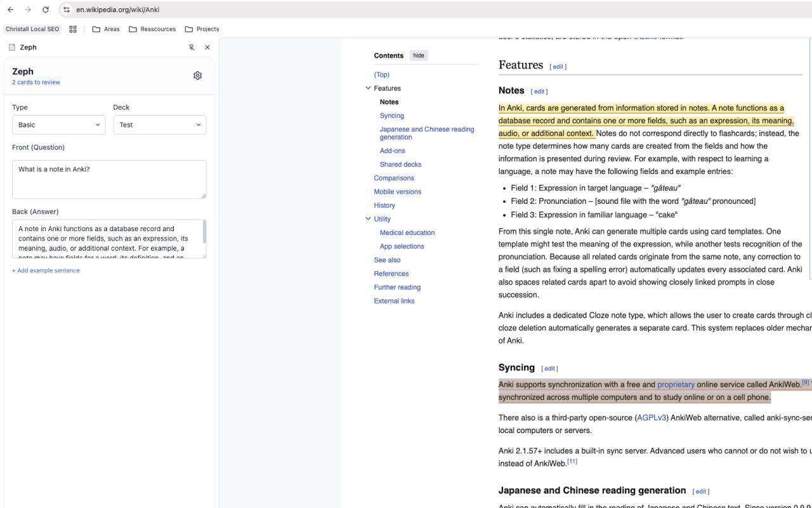Viewport: 812px width, 508px height.
Task: Jump to (Top) in Contents
Action: [x=382, y=75]
